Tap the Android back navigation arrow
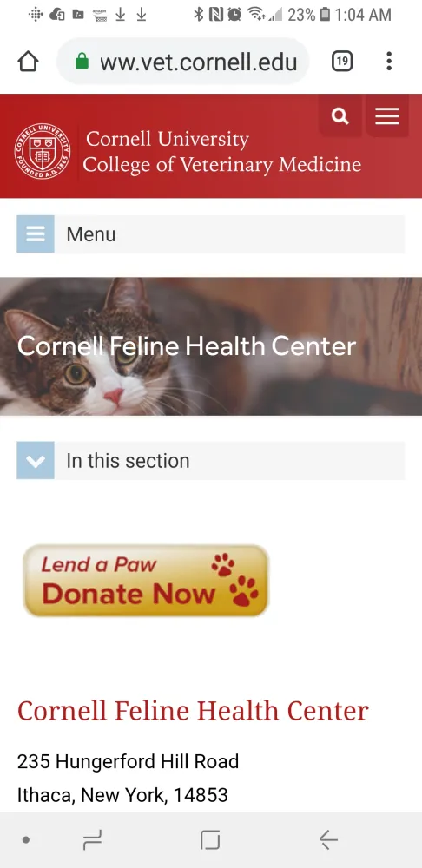 328,839
